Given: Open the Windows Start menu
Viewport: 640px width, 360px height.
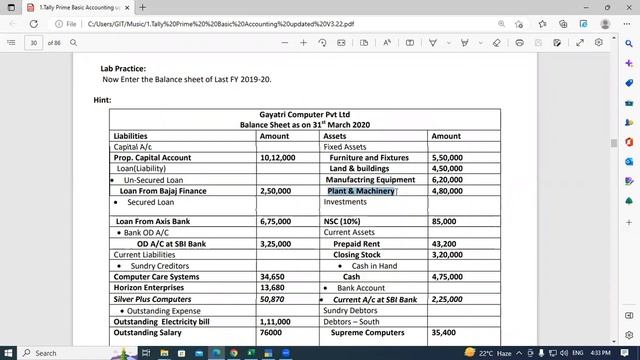Looking at the screenshot, I should (8, 353).
